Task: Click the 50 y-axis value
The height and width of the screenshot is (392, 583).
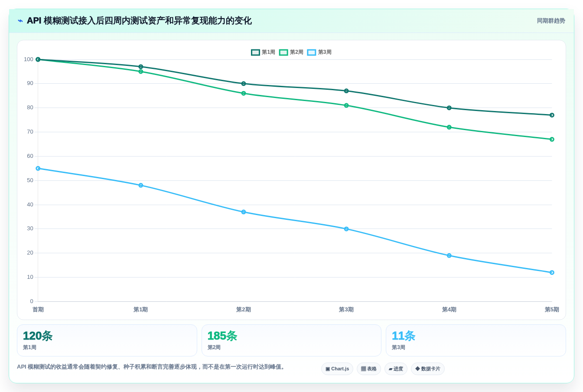Action: point(30,180)
